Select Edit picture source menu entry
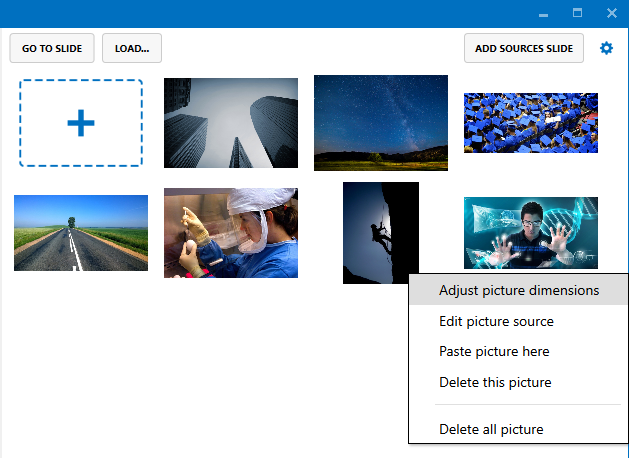The height and width of the screenshot is (458, 629). [x=496, y=322]
